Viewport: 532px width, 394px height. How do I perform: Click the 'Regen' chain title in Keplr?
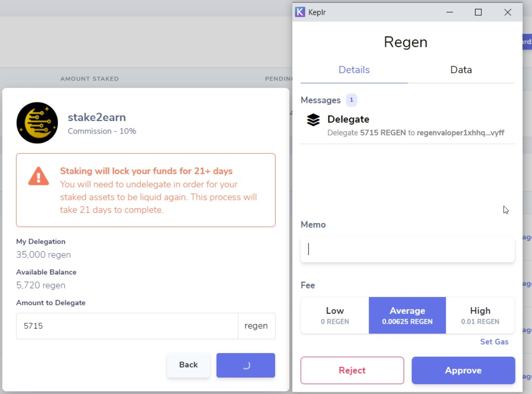pyautogui.click(x=406, y=42)
